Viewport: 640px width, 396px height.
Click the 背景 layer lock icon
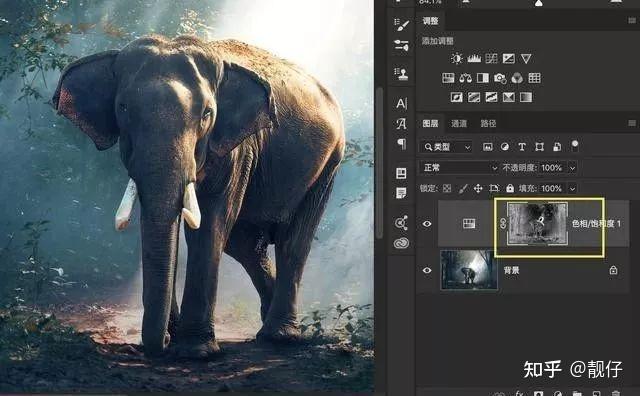click(x=613, y=270)
